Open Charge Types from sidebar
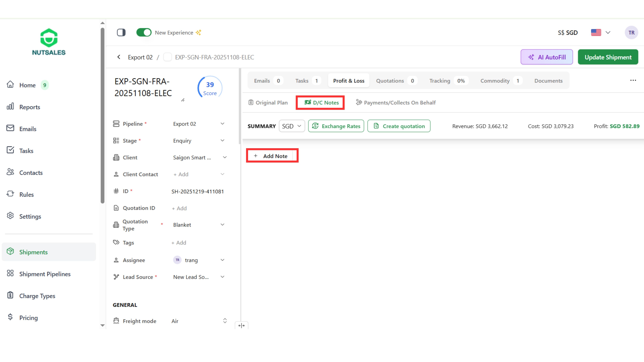 [37, 296]
